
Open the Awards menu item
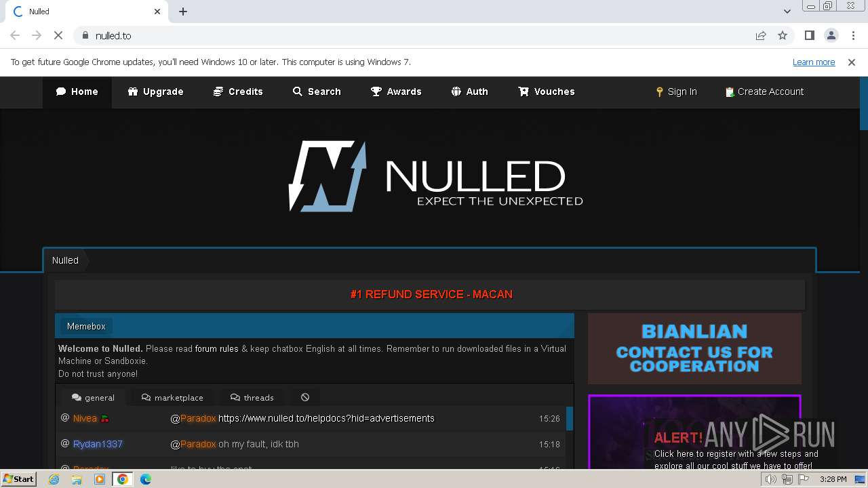point(396,91)
